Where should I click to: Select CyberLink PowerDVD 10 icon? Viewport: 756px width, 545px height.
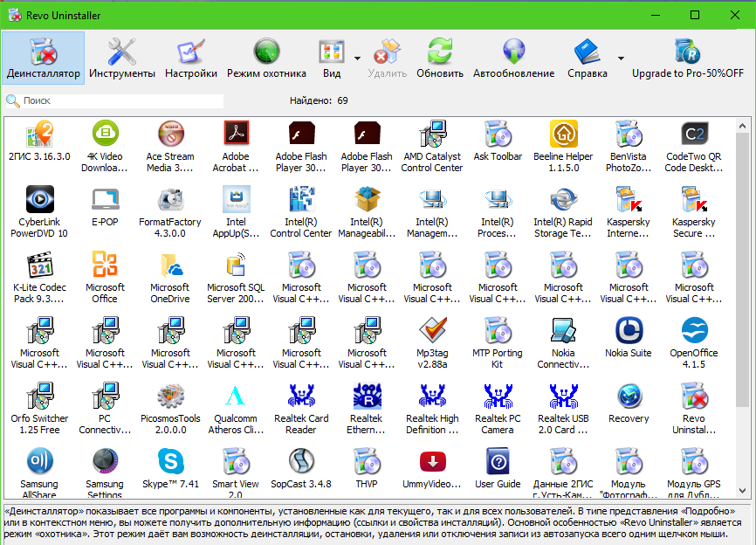point(39,199)
